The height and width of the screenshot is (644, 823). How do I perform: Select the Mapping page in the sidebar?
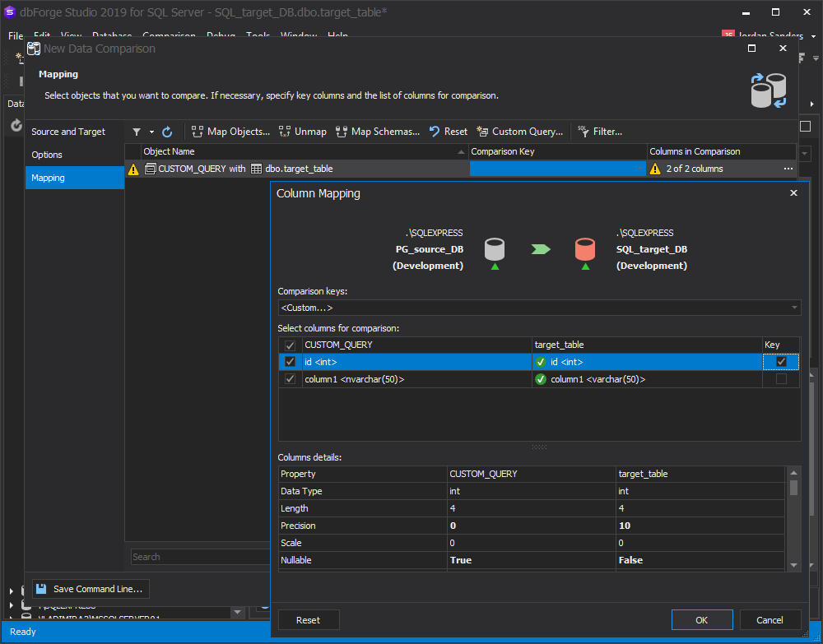tap(75, 178)
